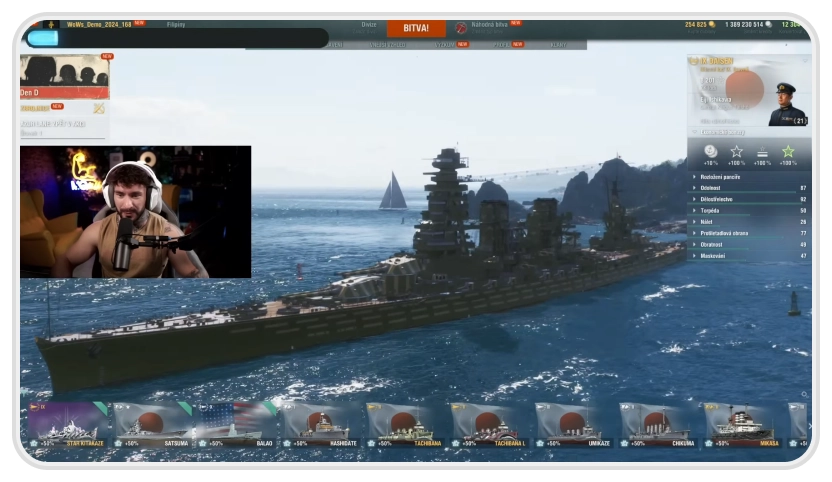The height and width of the screenshot is (482, 832).
Task: Select the Satsuma ship card
Action: point(153,425)
